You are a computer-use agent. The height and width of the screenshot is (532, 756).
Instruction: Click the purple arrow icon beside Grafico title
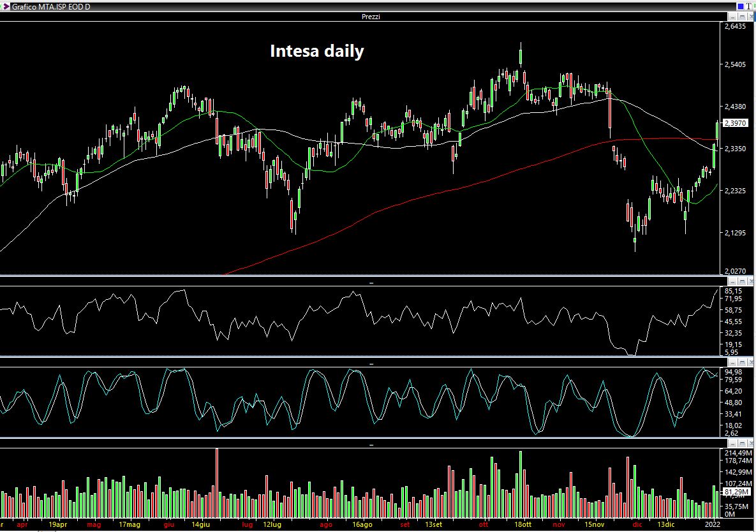(6, 7)
